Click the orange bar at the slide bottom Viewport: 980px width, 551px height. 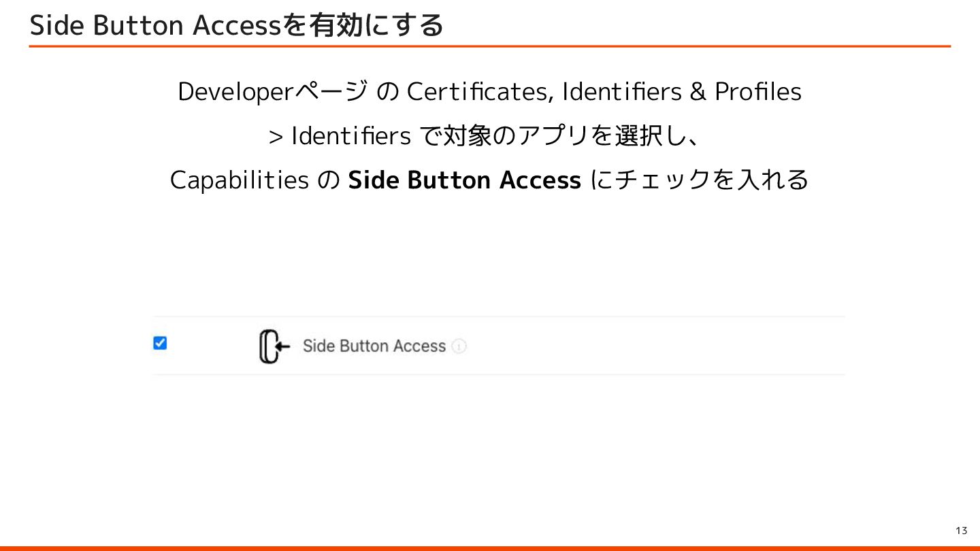click(490, 548)
